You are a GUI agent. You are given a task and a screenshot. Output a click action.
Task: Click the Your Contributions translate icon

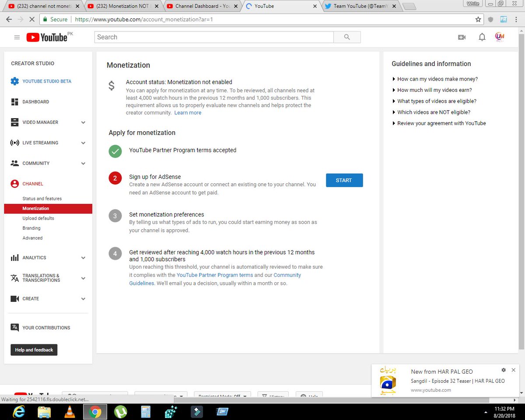[14, 327]
